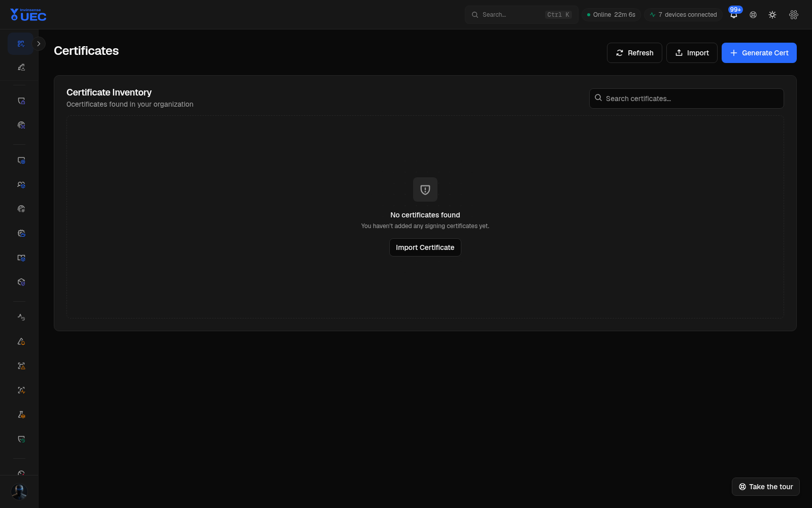The image size is (812, 508).
Task: Focus the Search certificates field
Action: 687,99
